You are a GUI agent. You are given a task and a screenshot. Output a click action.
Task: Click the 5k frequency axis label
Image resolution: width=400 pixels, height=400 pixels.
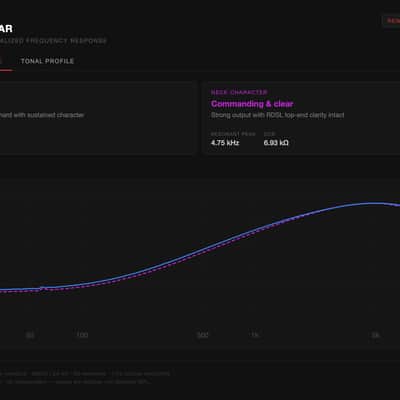[x=375, y=335]
